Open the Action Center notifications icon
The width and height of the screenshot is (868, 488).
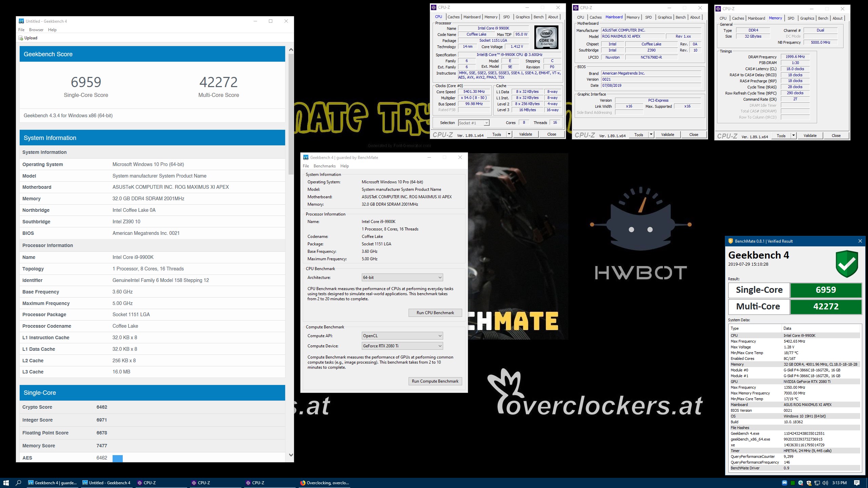coord(857,483)
